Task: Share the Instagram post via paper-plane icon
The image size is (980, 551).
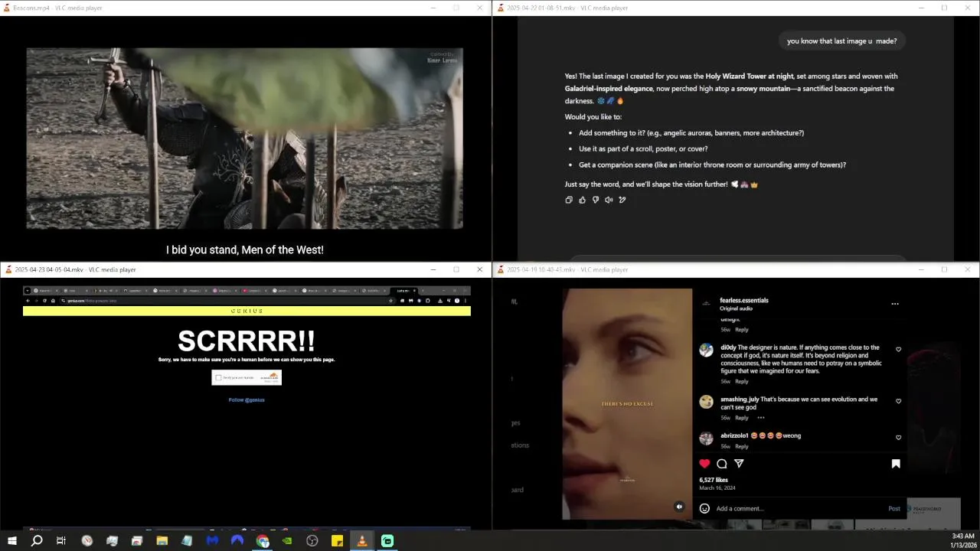Action: [739, 464]
